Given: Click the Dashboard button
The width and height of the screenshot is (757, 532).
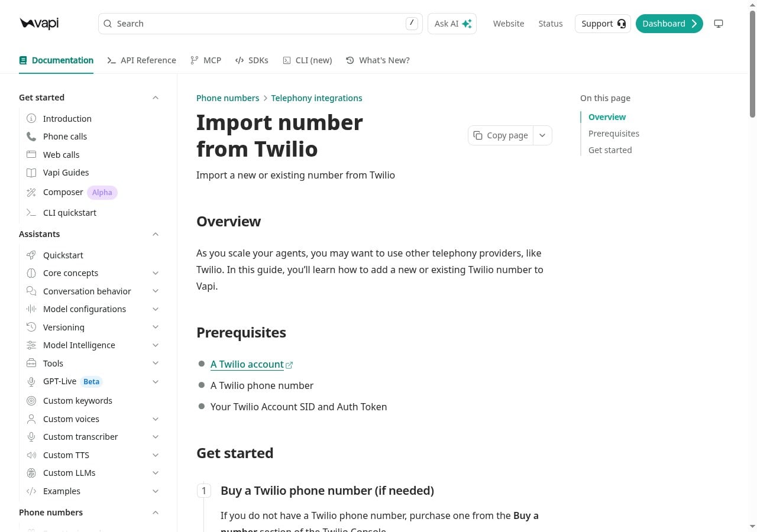Looking at the screenshot, I should (669, 24).
